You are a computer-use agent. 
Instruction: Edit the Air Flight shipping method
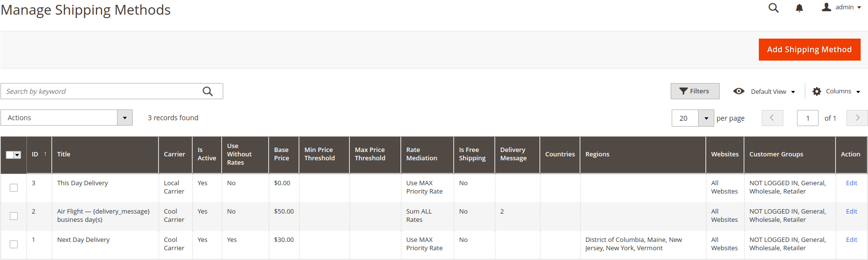coord(851,211)
